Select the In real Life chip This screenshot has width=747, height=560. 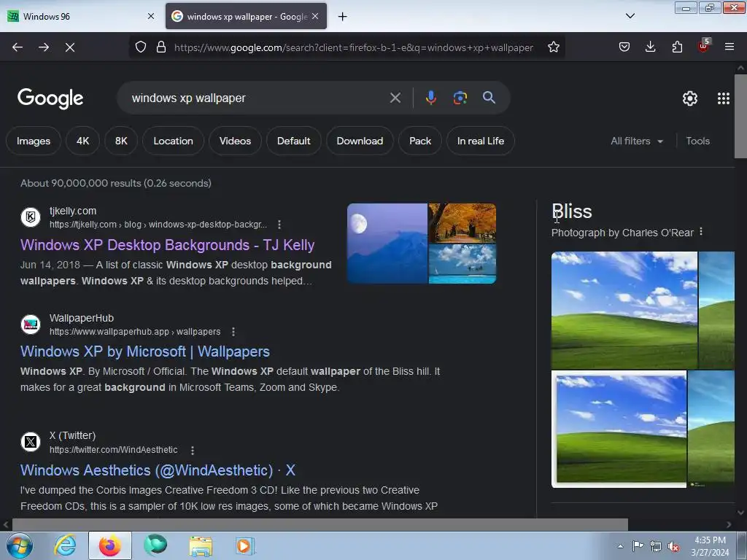(481, 141)
